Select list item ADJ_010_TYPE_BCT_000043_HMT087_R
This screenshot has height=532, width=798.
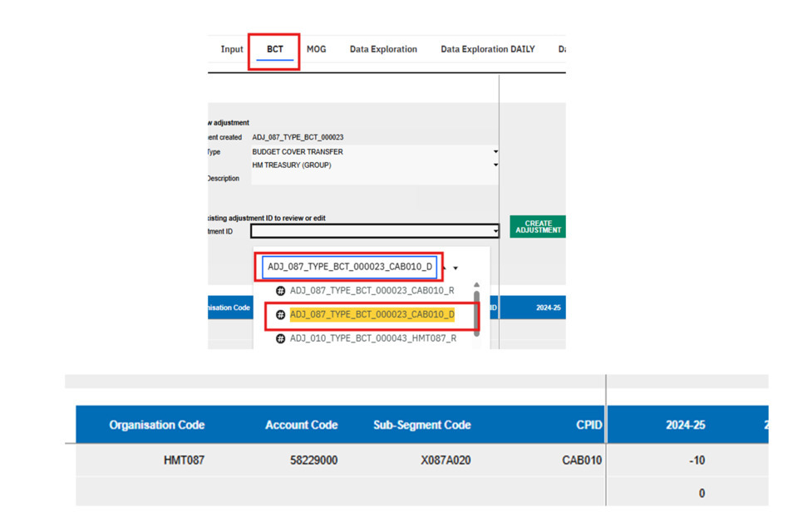(372, 338)
